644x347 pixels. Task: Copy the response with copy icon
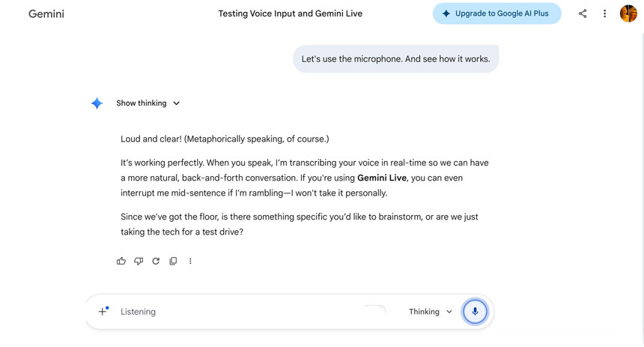(x=173, y=261)
